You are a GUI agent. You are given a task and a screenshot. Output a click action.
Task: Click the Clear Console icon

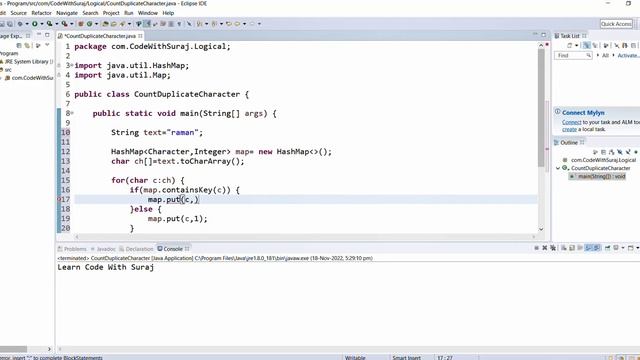tap(564, 248)
